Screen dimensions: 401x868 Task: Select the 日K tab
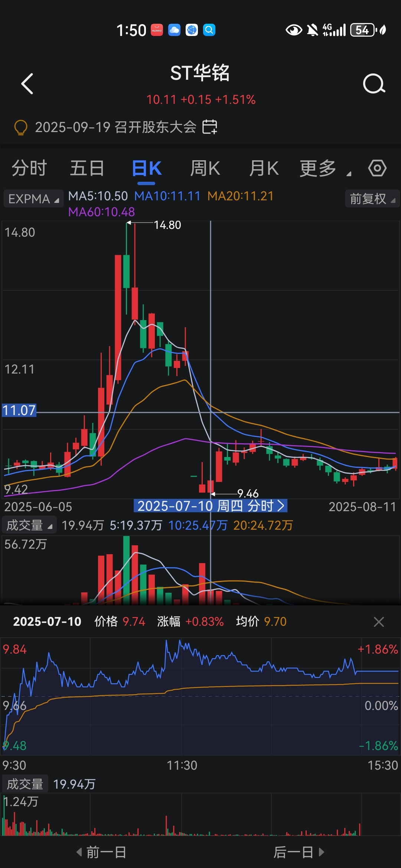click(147, 168)
